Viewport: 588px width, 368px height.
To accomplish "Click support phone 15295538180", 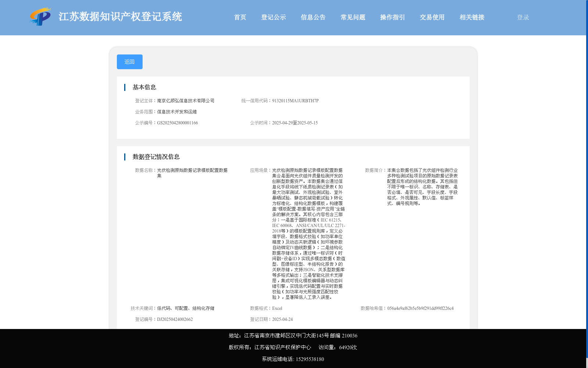I will point(310,359).
